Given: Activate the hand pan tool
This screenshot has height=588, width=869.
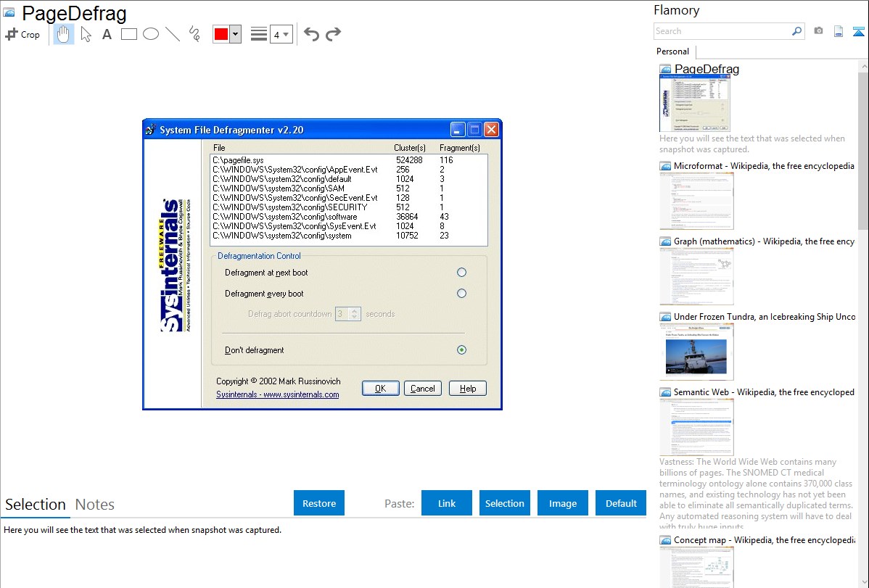Looking at the screenshot, I should coord(63,34).
